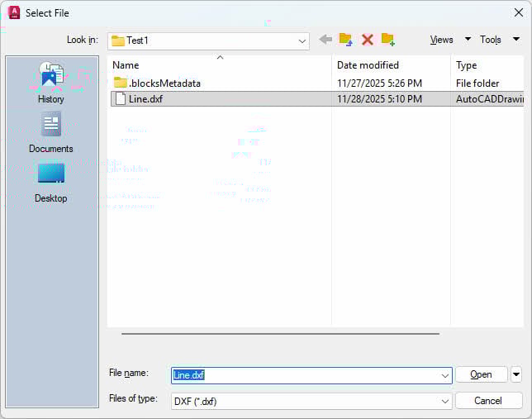Sort files by Date modified column

392,64
